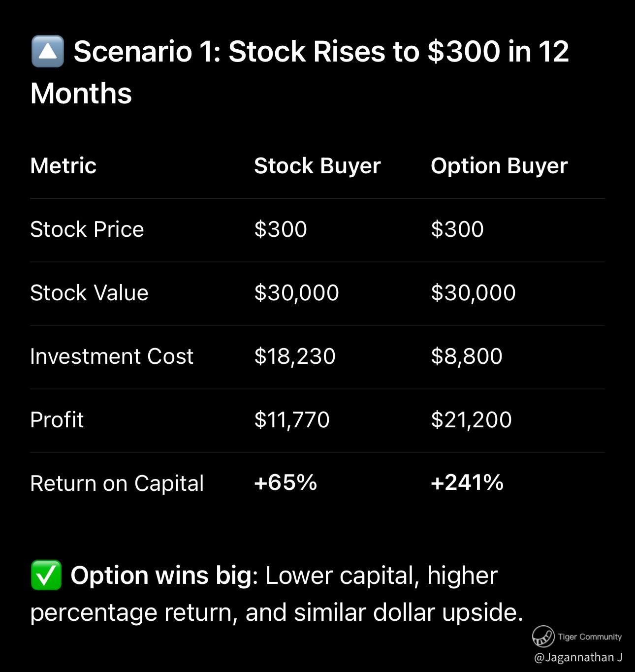Image resolution: width=635 pixels, height=672 pixels.
Task: Click the $11,770 stock buyer profit
Action: point(291,420)
